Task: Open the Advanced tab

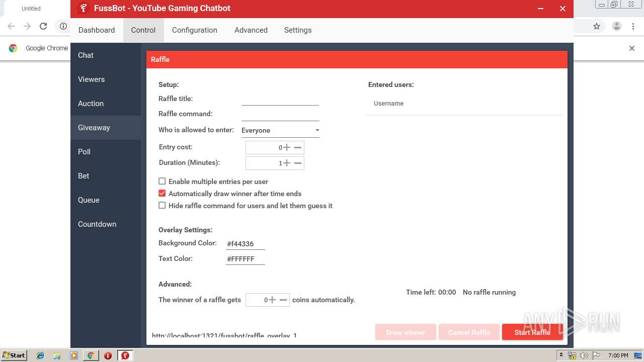Action: (x=251, y=30)
